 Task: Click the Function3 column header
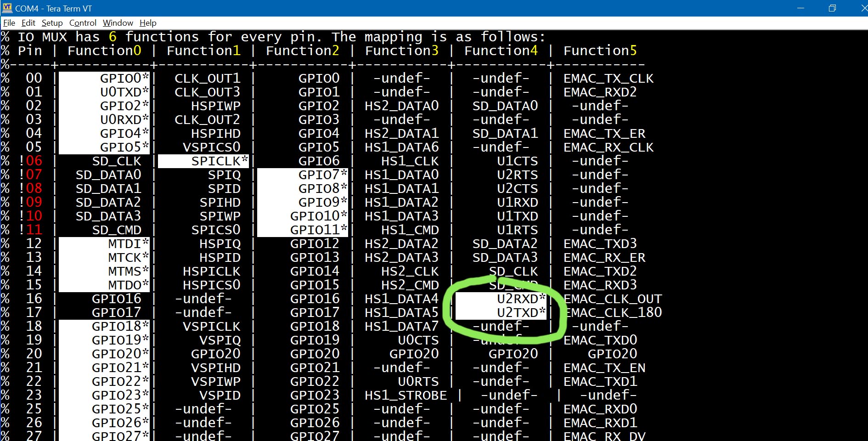[x=402, y=51]
